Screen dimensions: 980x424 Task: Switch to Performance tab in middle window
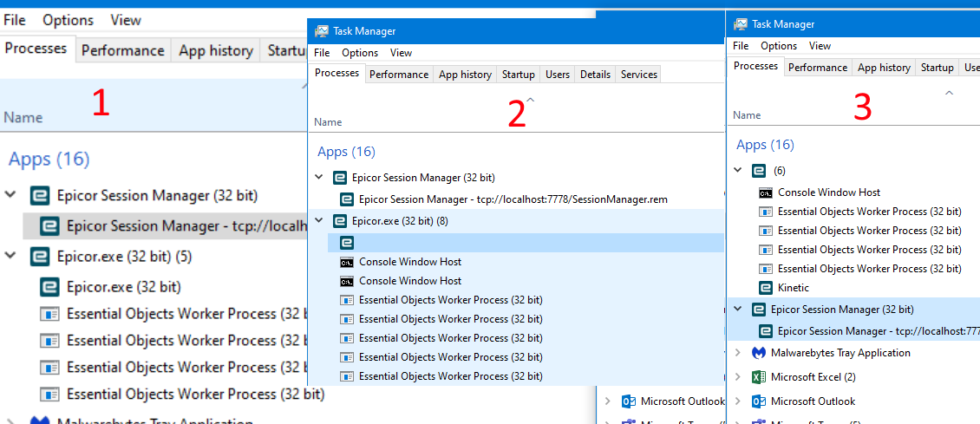tap(399, 75)
